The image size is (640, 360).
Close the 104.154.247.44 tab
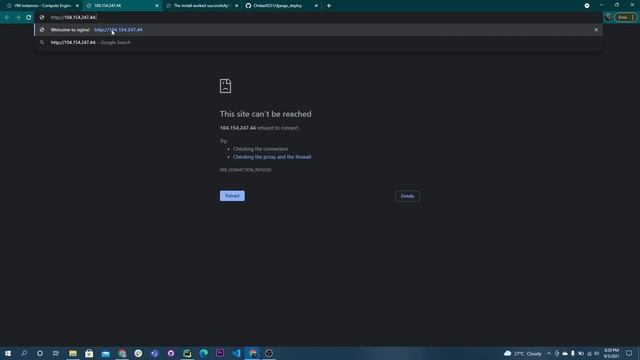157,6
